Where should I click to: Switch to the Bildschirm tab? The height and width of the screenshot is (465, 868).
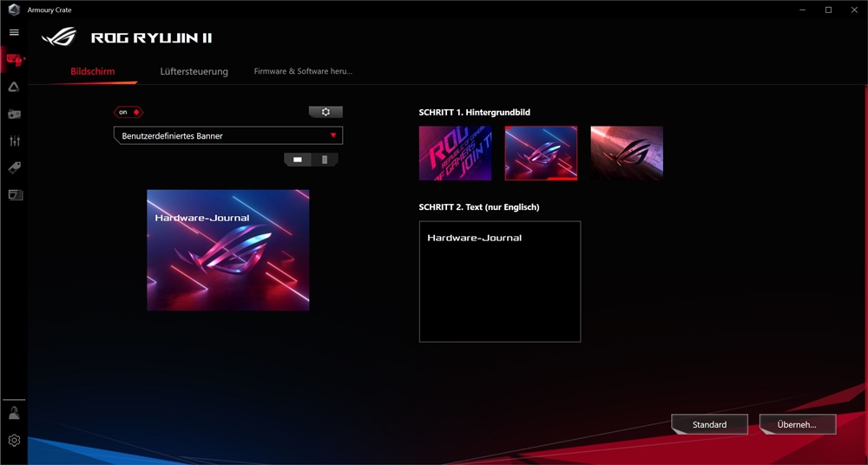point(93,71)
